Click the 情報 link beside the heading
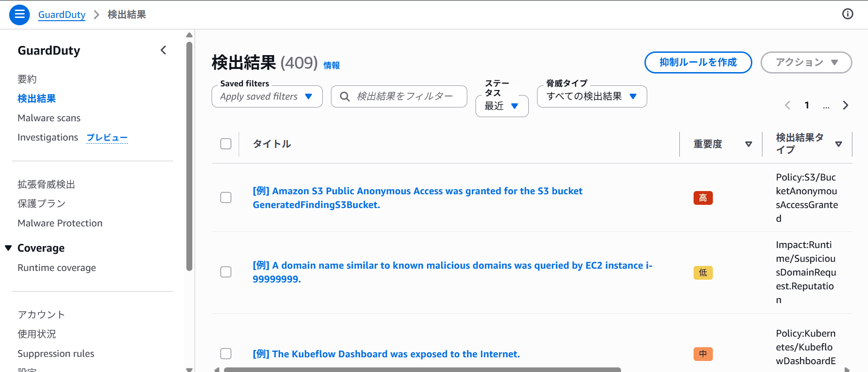The image size is (868, 372). pos(331,65)
